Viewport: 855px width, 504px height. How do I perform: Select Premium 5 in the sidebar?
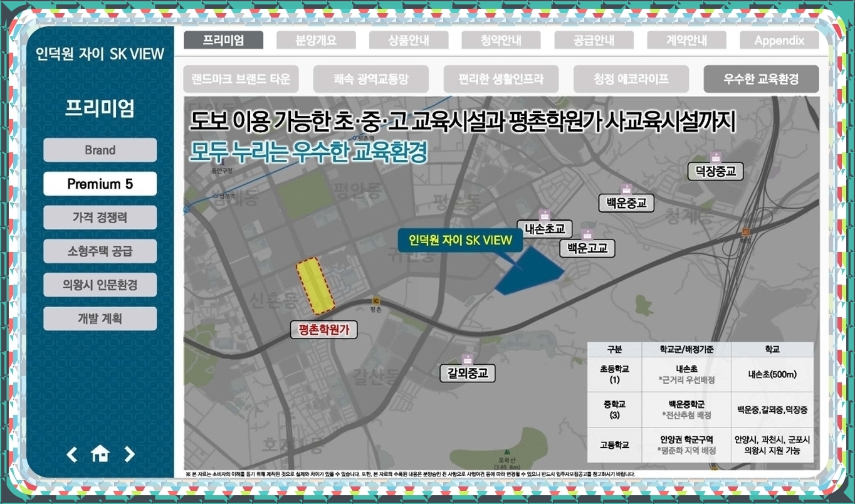click(x=100, y=184)
